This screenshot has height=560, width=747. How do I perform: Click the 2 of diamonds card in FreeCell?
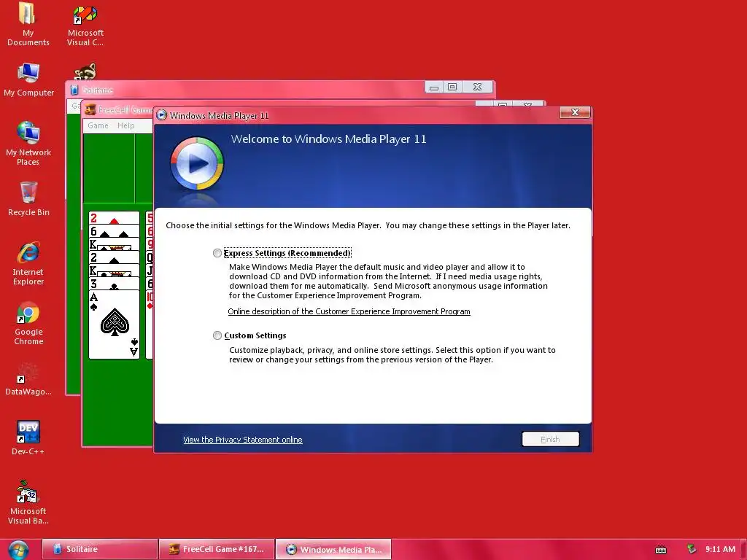(114, 218)
